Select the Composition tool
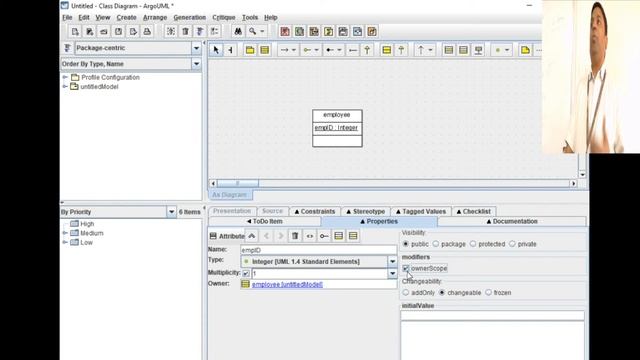640x360 pixels. point(330,50)
